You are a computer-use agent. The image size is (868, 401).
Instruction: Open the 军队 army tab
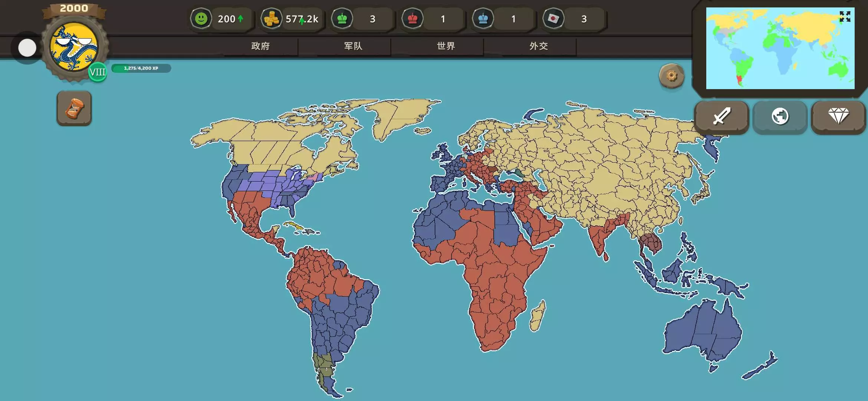coord(353,46)
